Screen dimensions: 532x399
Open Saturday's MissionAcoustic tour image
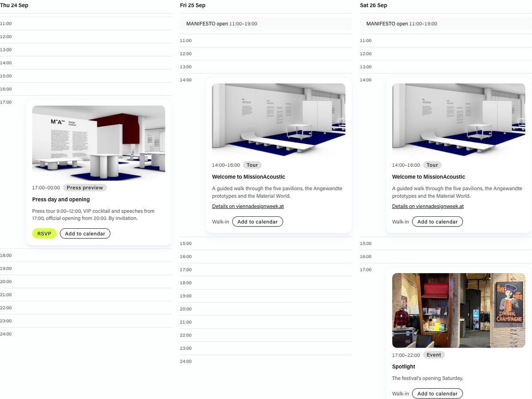pyautogui.click(x=458, y=121)
